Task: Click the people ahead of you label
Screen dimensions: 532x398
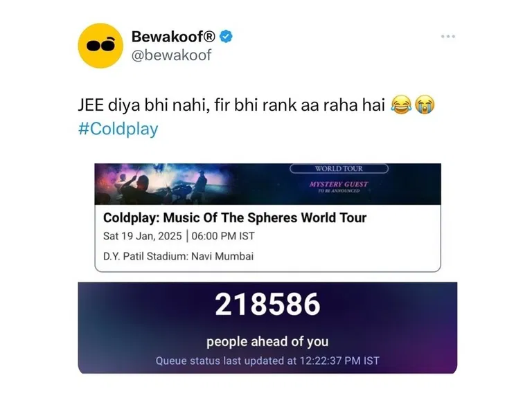Action: pos(267,341)
